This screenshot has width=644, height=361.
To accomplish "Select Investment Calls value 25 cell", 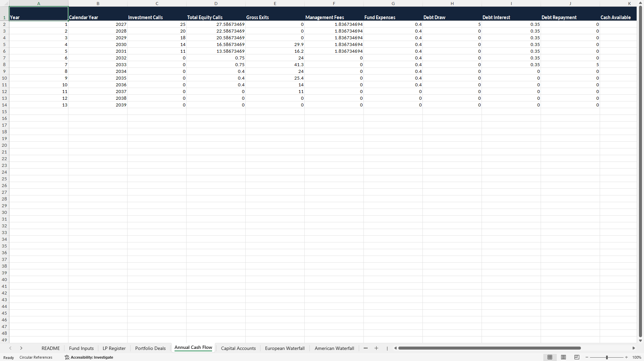I will (157, 24).
